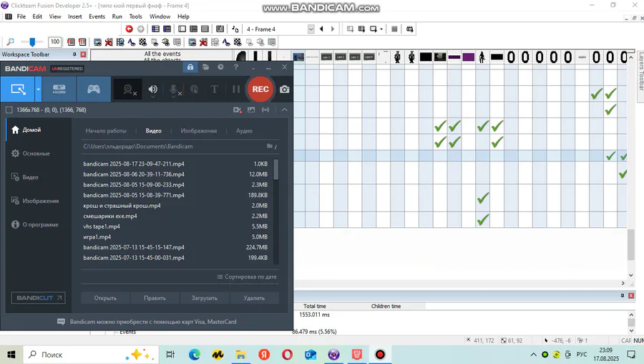Toggle text overlay in Bandicam
Image resolution: width=644 pixels, height=364 pixels.
pyautogui.click(x=215, y=90)
